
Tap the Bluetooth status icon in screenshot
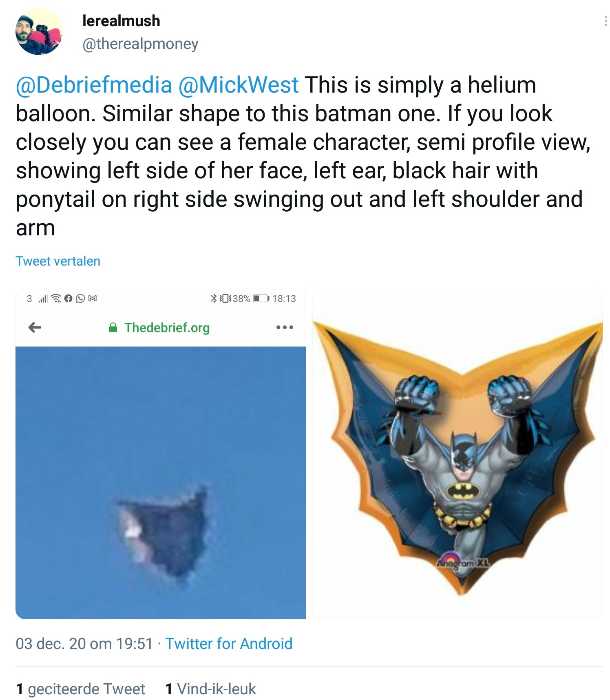tap(213, 298)
